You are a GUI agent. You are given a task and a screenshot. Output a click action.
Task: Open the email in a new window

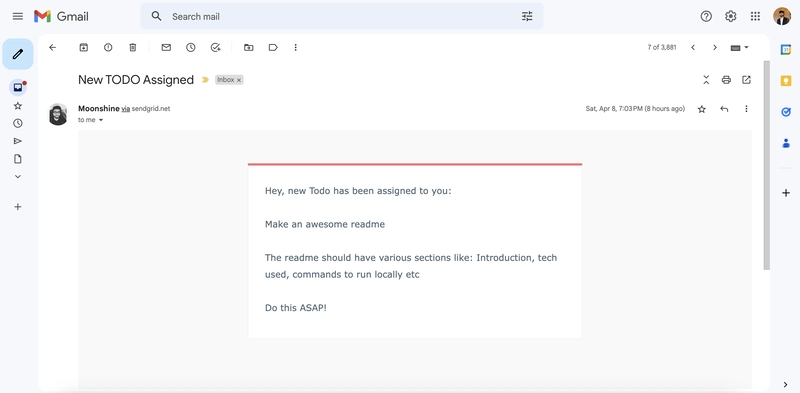coord(746,80)
